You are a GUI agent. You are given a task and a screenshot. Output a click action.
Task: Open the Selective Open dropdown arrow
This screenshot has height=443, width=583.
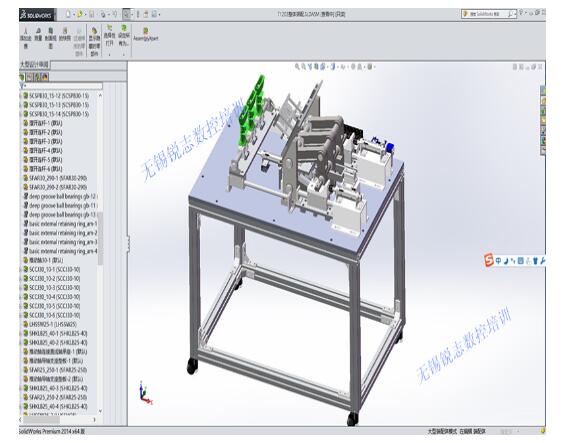pyautogui.click(x=109, y=54)
